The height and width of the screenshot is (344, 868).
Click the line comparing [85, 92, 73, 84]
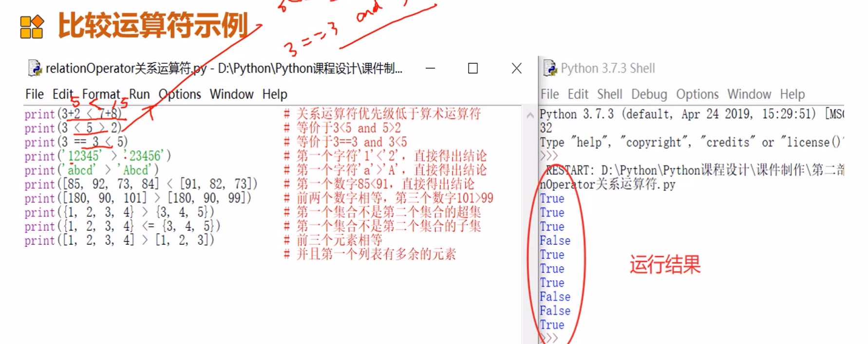[x=141, y=184]
